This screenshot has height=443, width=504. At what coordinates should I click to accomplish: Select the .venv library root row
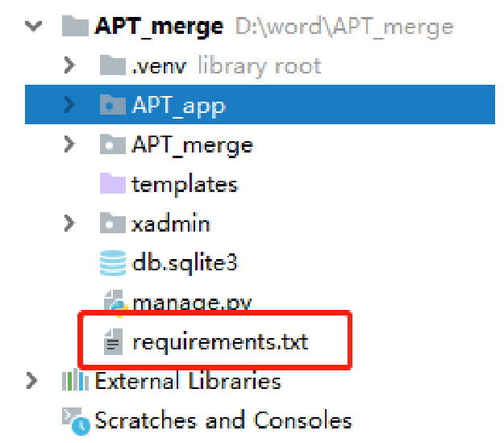(260, 65)
